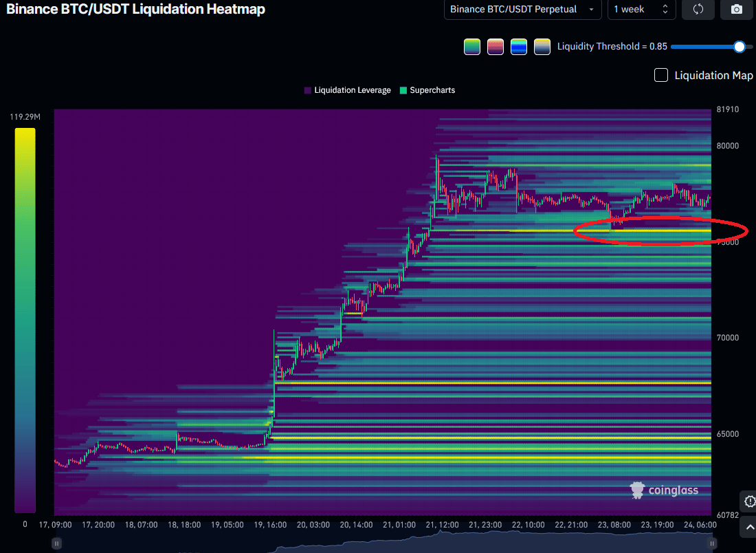Screen dimensions: 756x553
Task: Click the 18, 07:00 time axis label
Action: (142, 525)
